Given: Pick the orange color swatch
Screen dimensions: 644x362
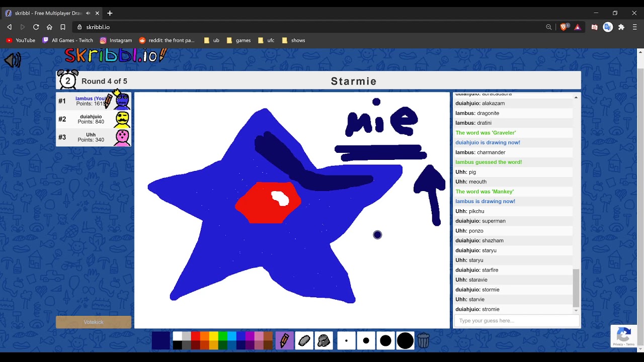Looking at the screenshot, I should coord(204,336).
